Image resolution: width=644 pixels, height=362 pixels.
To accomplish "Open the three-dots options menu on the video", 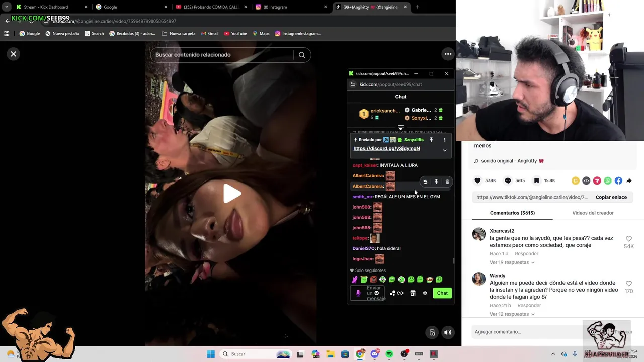I will [x=448, y=54].
